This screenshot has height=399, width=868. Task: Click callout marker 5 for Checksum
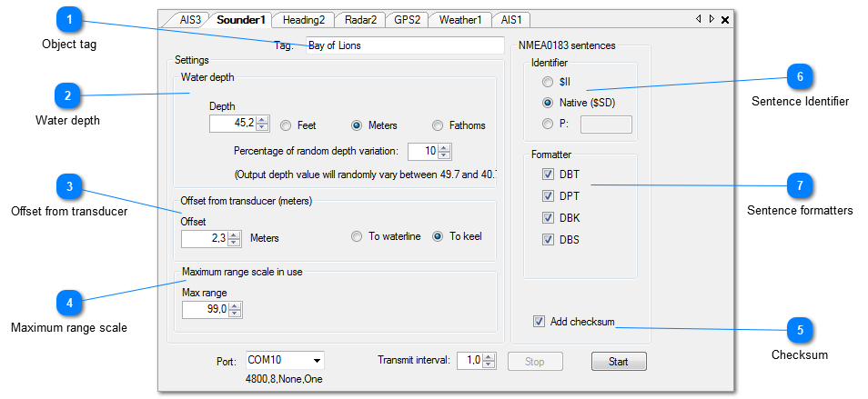point(800,331)
